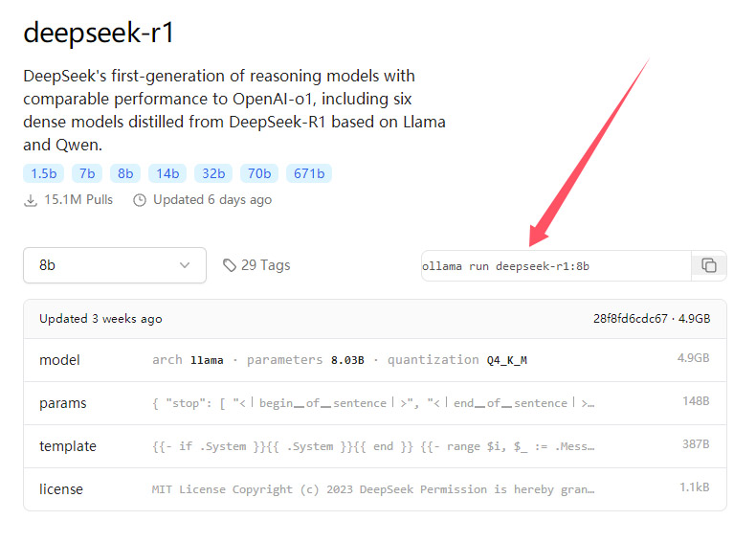Expand the dropdown chevron next to 8b
Screen dimensions: 756x543
[x=185, y=265]
